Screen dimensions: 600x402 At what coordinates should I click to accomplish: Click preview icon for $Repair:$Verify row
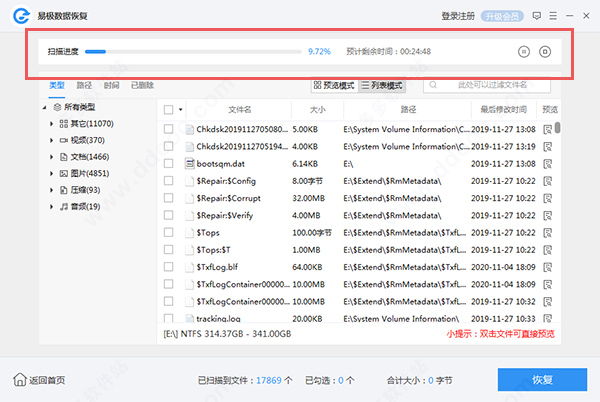548,215
